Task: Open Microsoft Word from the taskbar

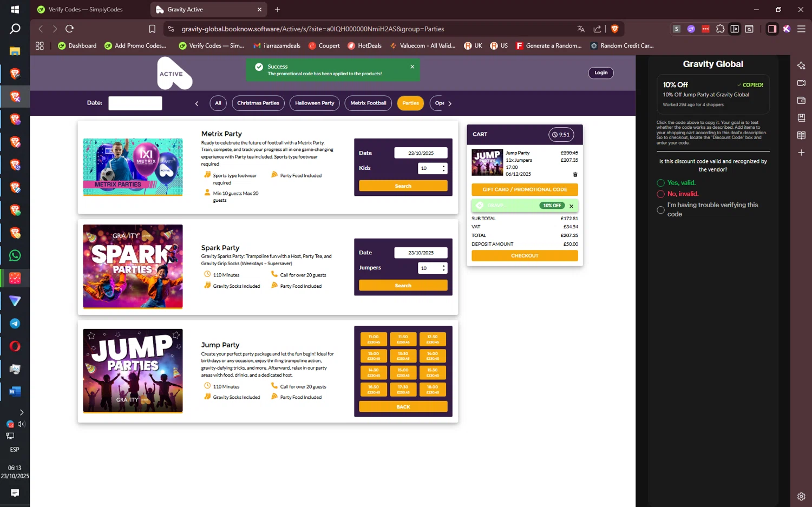Action: (x=15, y=391)
